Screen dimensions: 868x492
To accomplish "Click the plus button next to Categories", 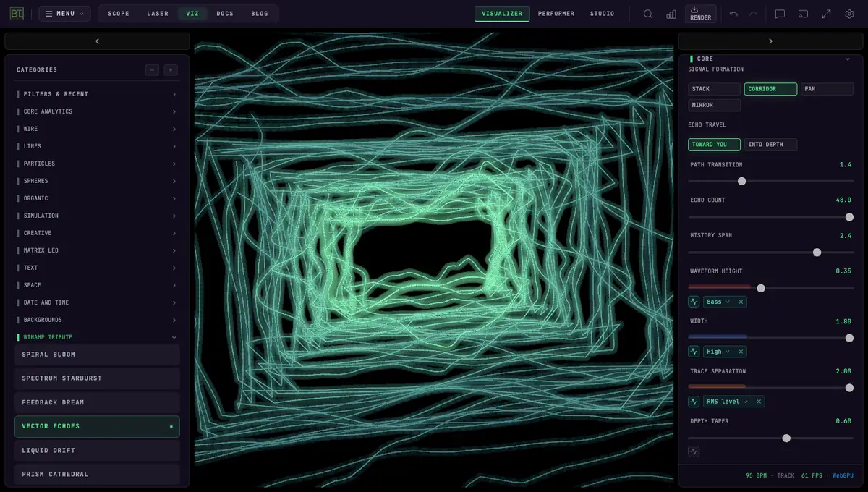I will click(170, 70).
